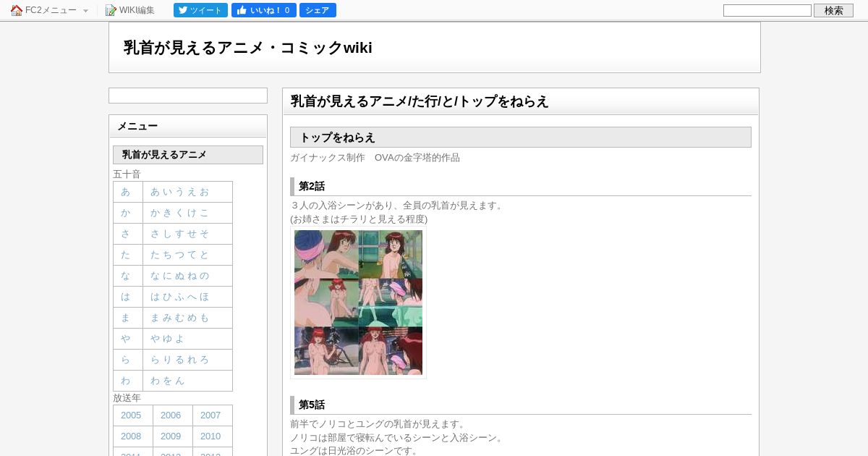This screenshot has width=868, height=456.
Task: Select the そ kana link
Action: point(204,234)
